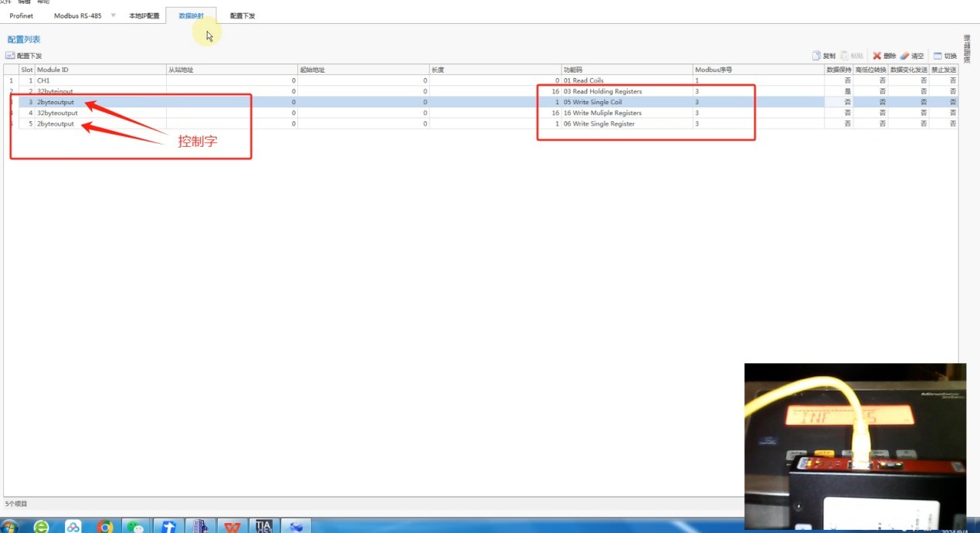The height and width of the screenshot is (533, 980).
Task: Click the 复制 (copy) toolbar icon
Action: tap(816, 56)
